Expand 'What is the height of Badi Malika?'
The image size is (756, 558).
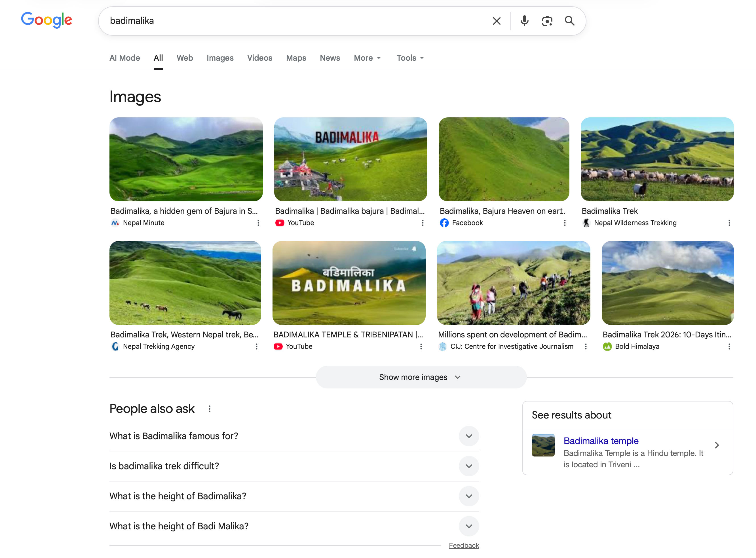click(469, 526)
